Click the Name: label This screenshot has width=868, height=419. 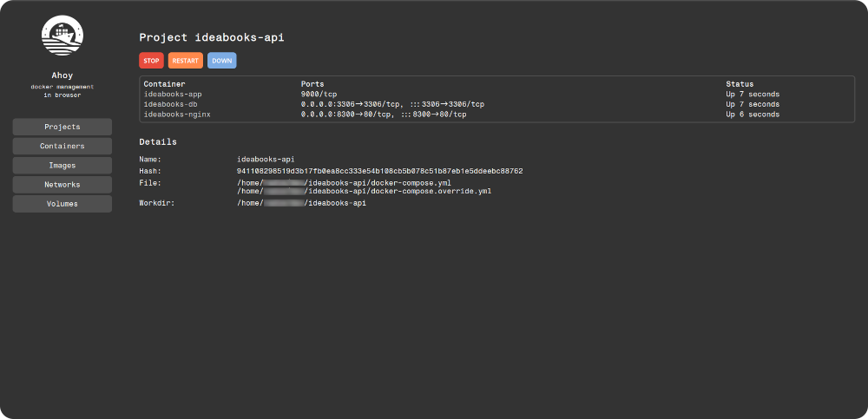(x=150, y=160)
